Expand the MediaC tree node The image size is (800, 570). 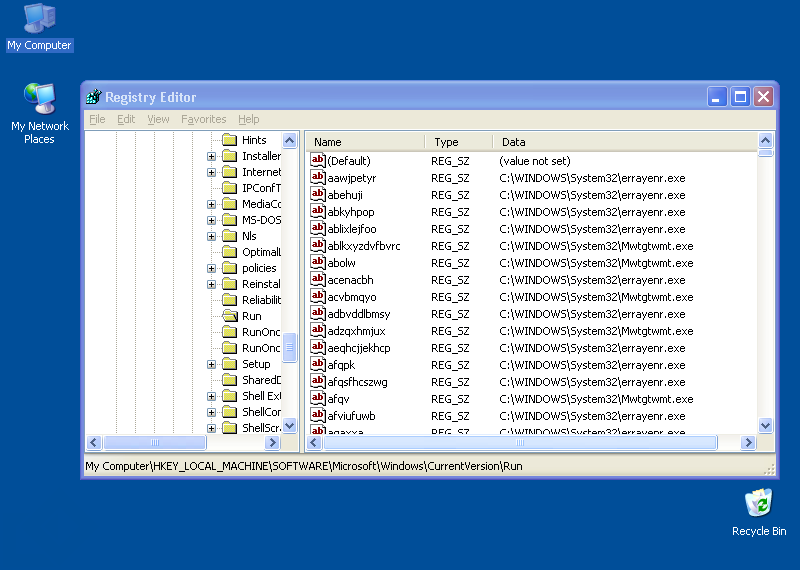pyautogui.click(x=211, y=204)
